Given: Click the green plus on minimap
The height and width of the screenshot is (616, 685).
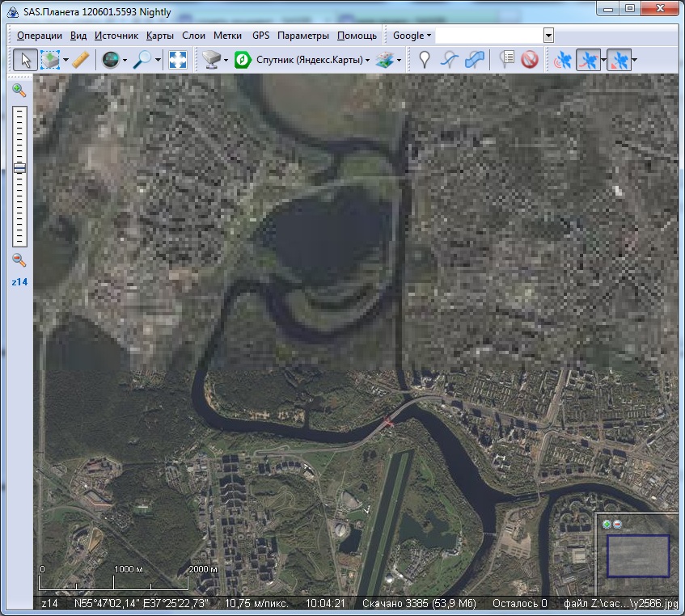Looking at the screenshot, I should point(607,524).
